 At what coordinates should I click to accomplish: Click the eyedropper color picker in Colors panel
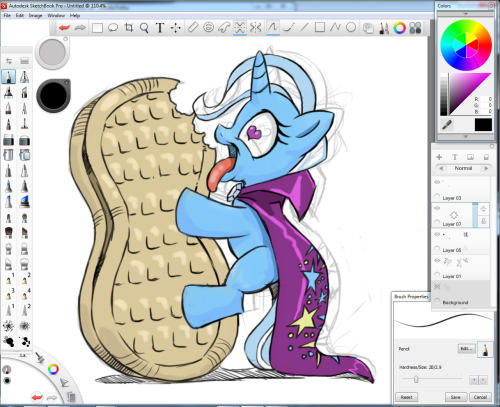[447, 125]
